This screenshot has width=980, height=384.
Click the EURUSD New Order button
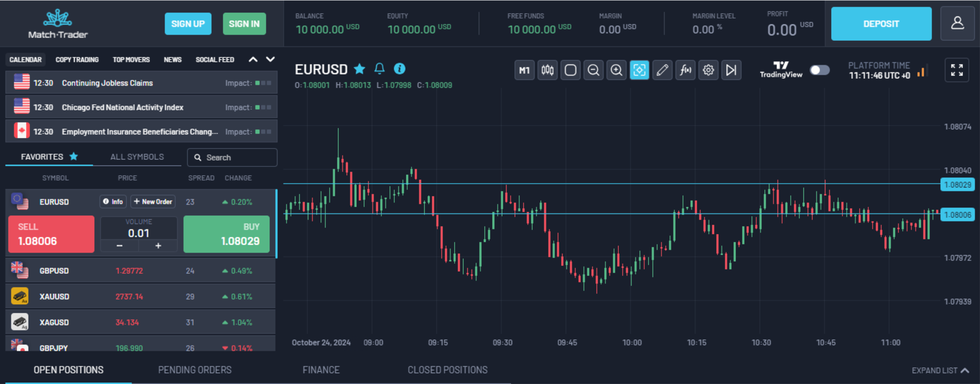pyautogui.click(x=153, y=202)
